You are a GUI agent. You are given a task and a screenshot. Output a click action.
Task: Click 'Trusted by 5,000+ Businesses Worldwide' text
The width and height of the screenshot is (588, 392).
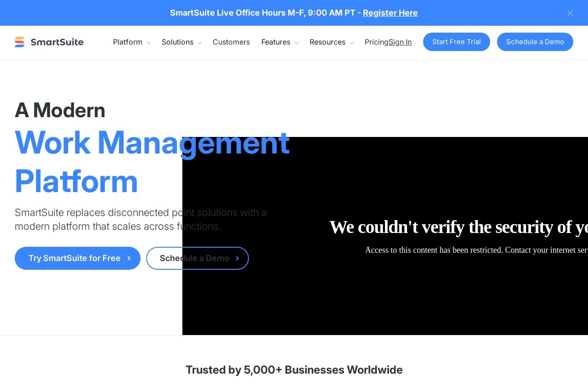pos(294,369)
